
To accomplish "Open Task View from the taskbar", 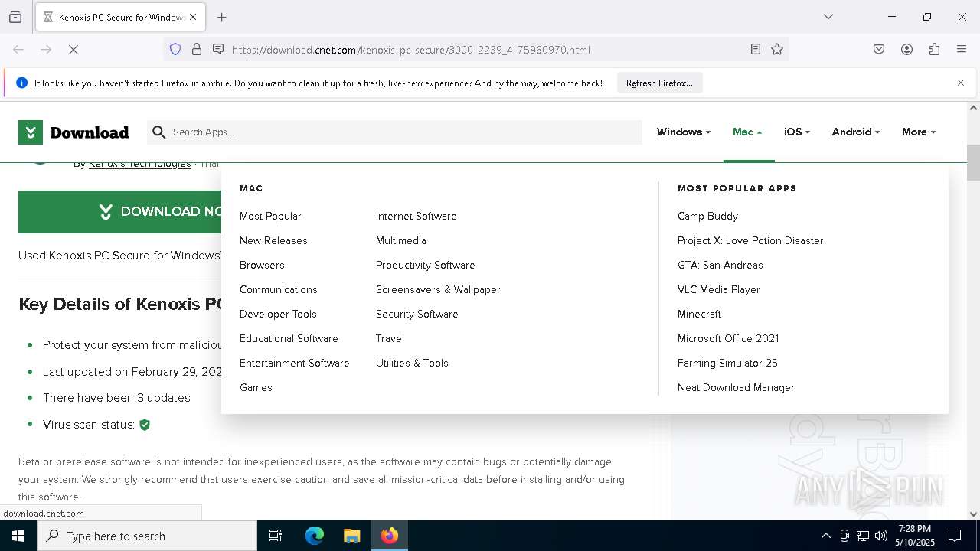I will tap(276, 536).
